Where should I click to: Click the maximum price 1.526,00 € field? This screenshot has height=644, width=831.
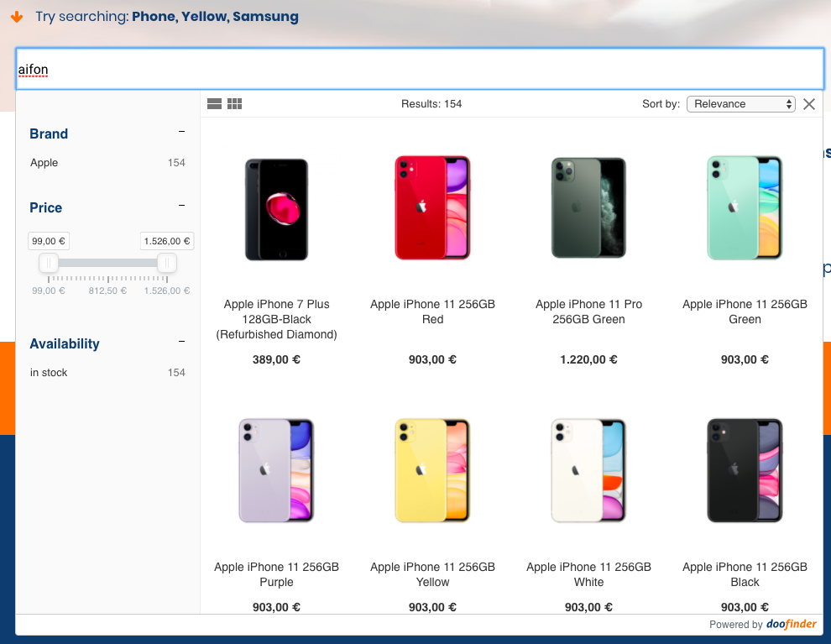pyautogui.click(x=167, y=241)
